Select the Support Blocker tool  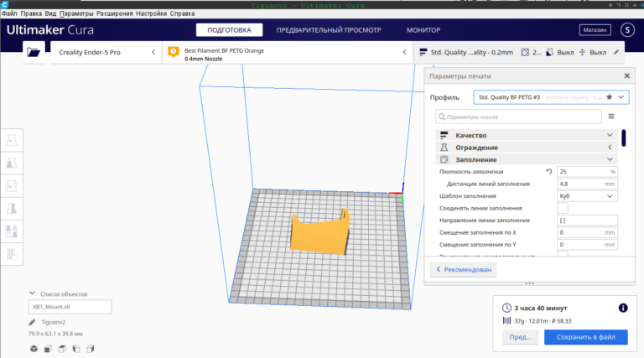click(12, 254)
